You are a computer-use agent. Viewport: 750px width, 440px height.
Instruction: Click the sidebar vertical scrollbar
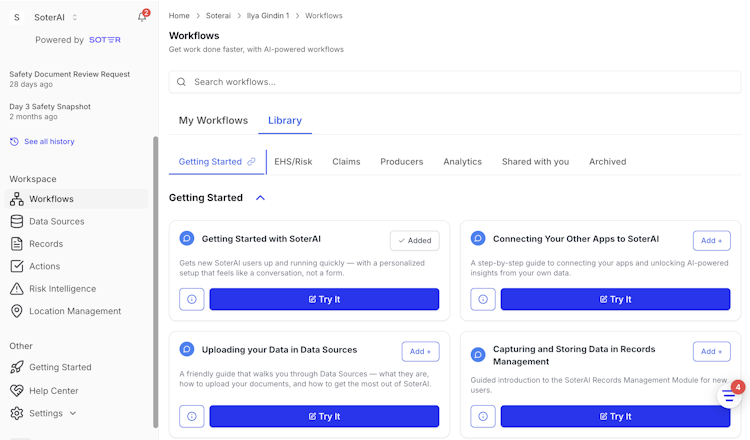(x=155, y=282)
